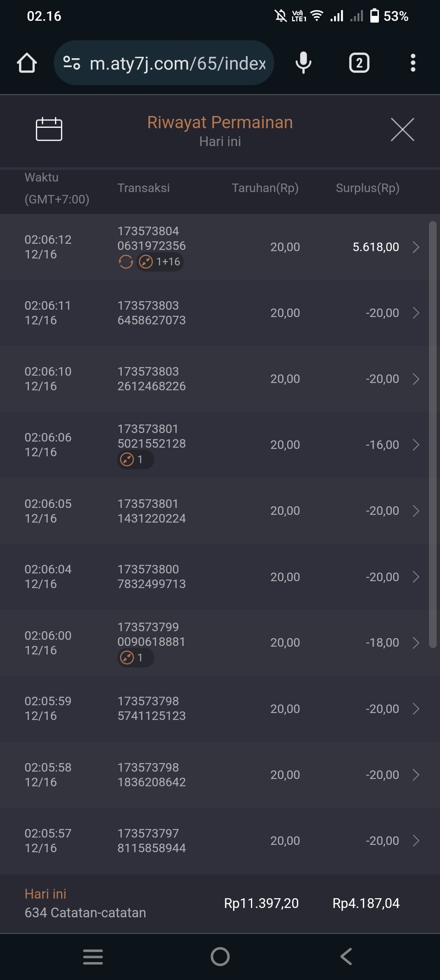The width and height of the screenshot is (440, 980).
Task: Expand the 02:06:12 record with 5.618,00 surplus
Action: (x=416, y=247)
